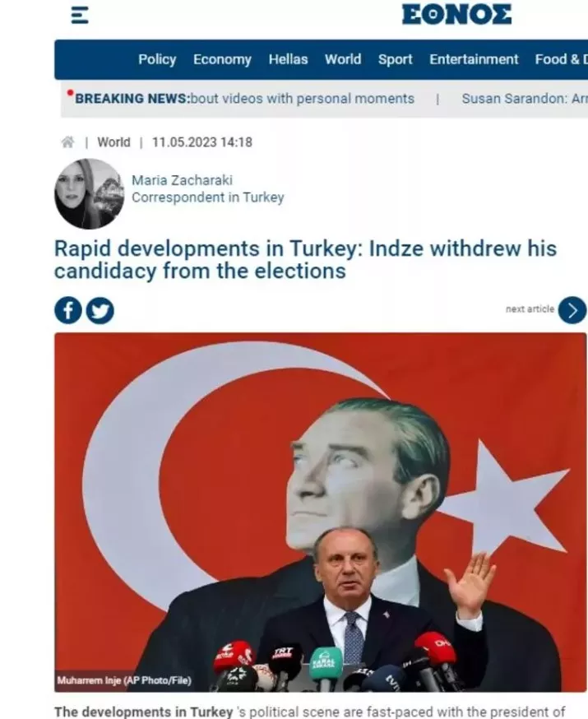
Task: Go to home via house icon
Action: [x=67, y=142]
